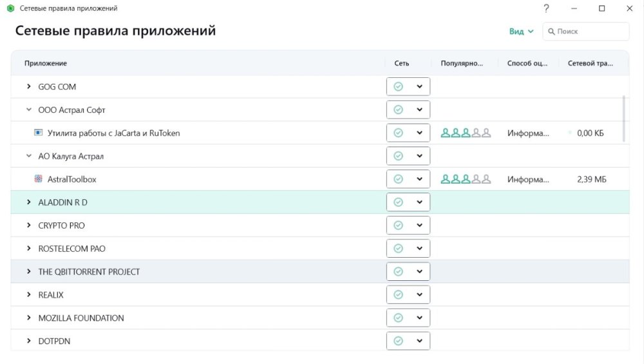Viewport: 644px width, 364px height.
Task: Collapse the ООО Астрал Софт group
Action: click(29, 110)
